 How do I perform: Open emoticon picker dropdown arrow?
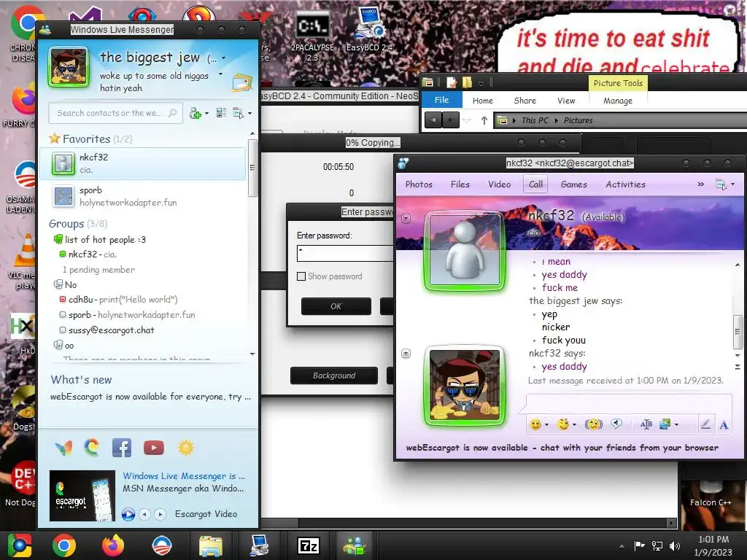[x=547, y=425]
